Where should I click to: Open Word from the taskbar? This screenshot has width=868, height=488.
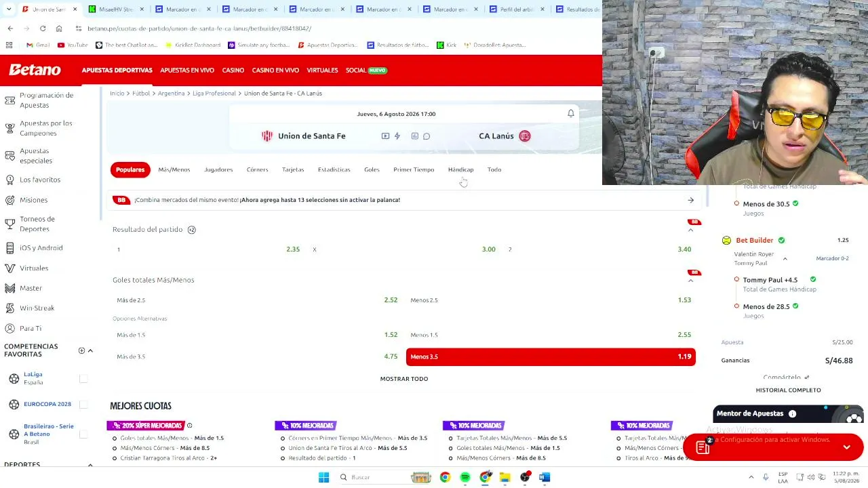pos(544,477)
